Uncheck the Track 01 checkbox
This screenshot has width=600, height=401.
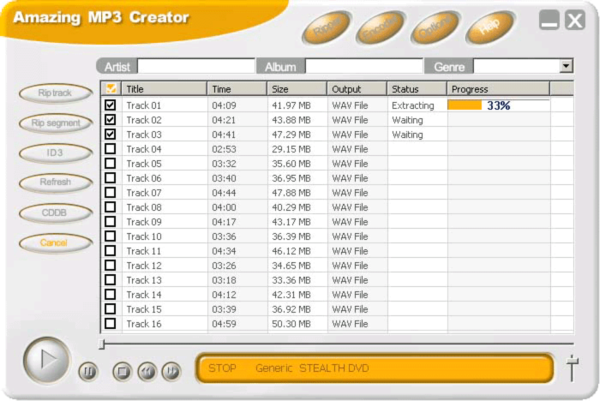[111, 105]
